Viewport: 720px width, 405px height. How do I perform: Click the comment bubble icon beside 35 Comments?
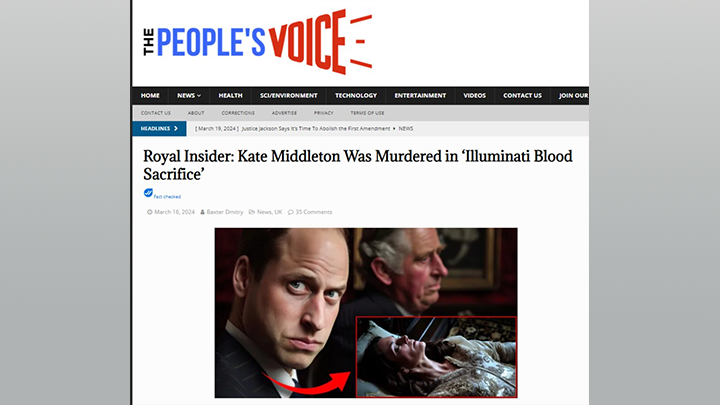point(291,212)
